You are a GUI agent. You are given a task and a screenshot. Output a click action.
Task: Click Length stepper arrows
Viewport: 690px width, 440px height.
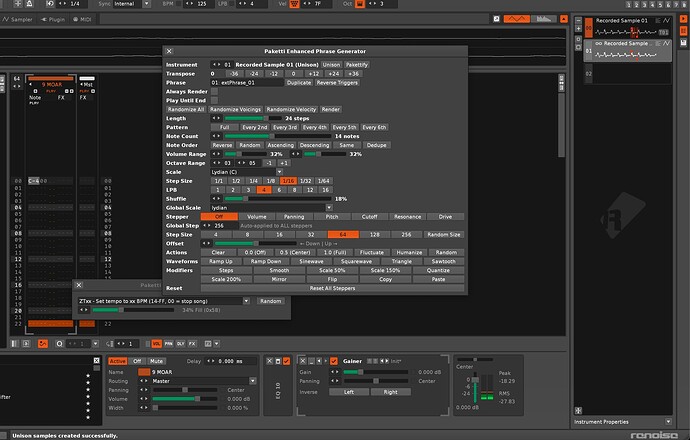[x=216, y=118]
